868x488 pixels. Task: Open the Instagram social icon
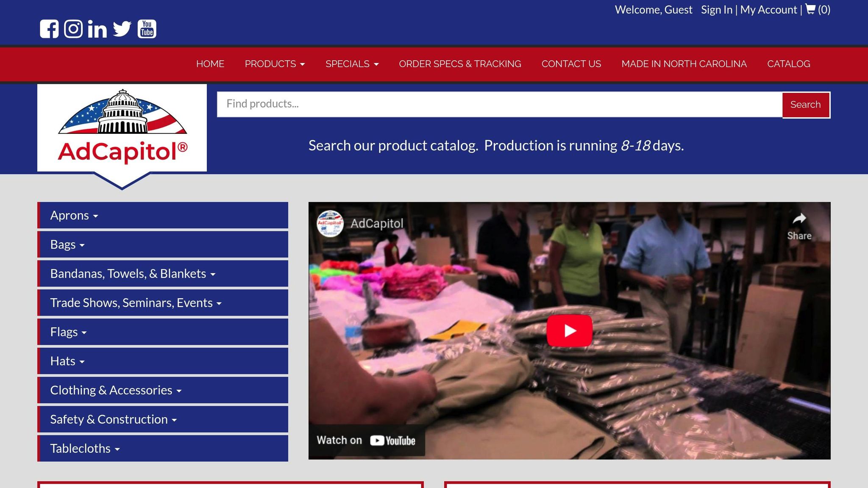73,29
